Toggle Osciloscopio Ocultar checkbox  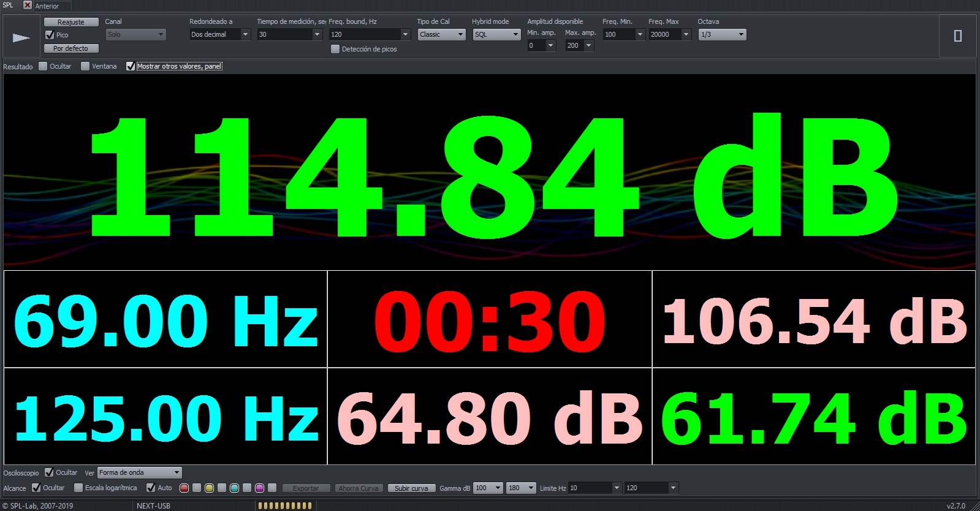click(49, 472)
